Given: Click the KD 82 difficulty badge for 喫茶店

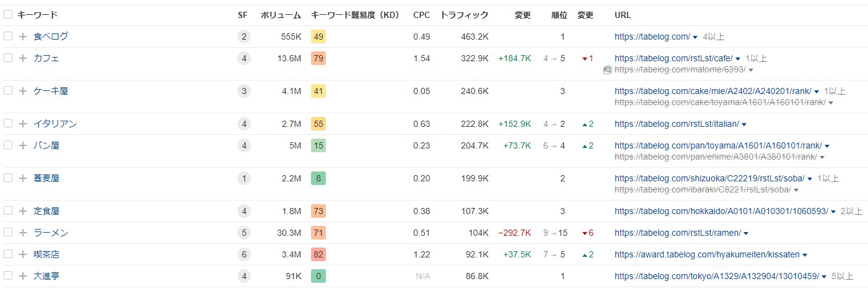Looking at the screenshot, I should click(x=318, y=255).
